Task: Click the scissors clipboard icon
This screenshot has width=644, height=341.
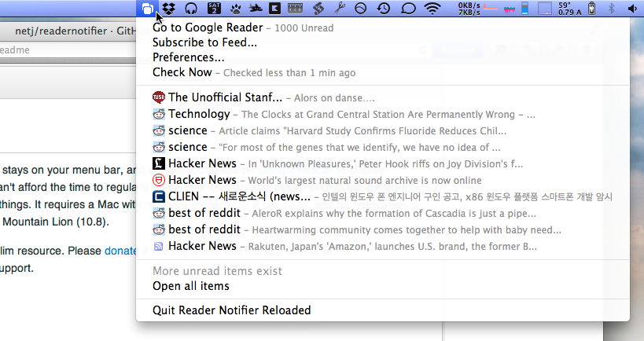Action: click(x=340, y=8)
